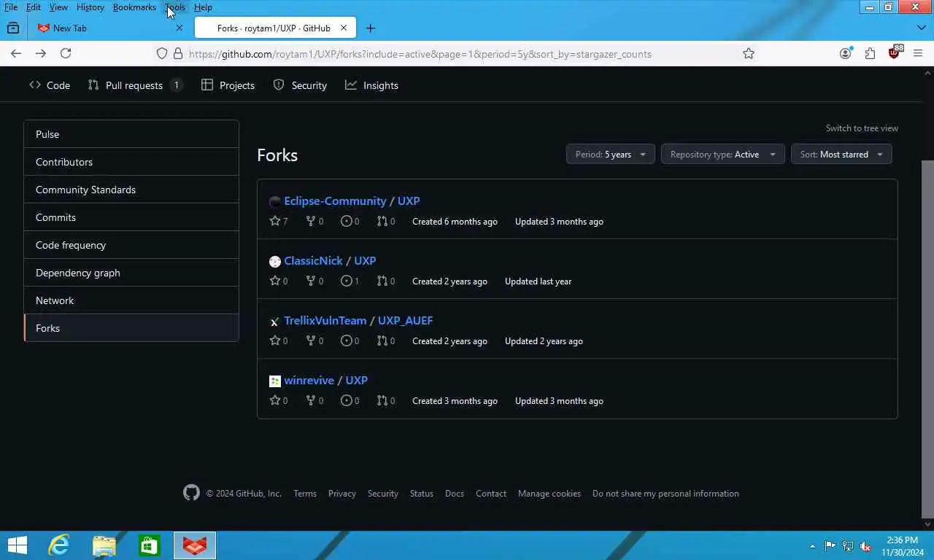
Task: Open the Firefox account icon
Action: (846, 53)
